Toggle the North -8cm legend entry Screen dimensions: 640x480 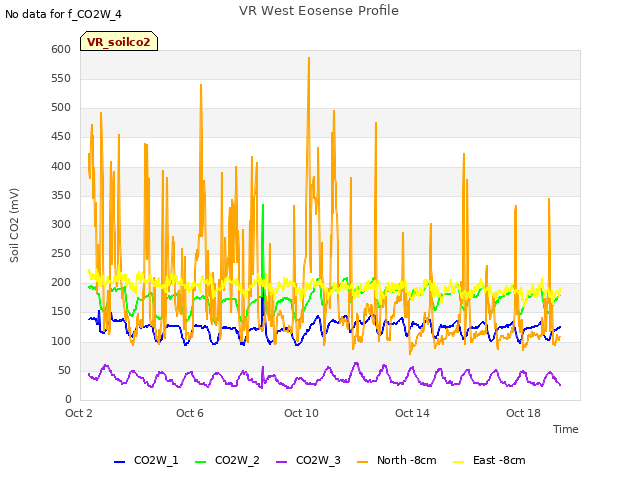coord(397,460)
